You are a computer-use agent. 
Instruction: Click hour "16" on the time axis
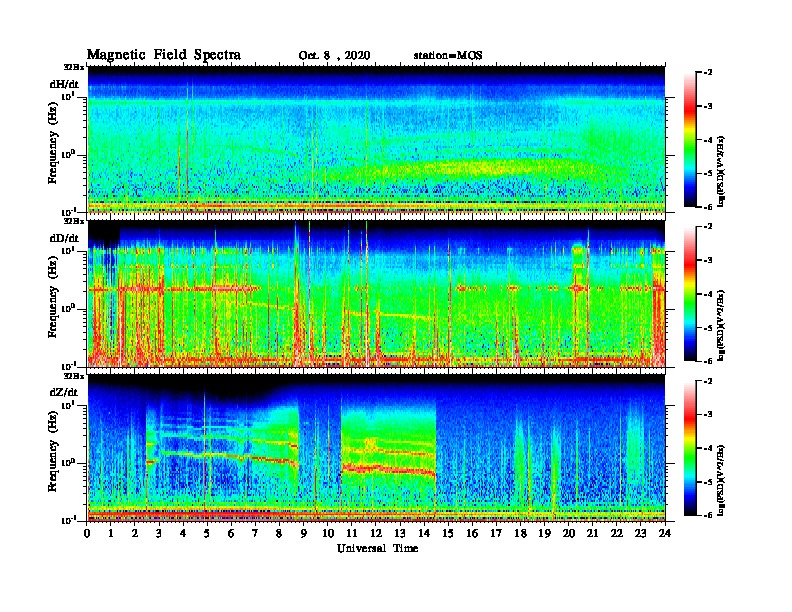[x=473, y=533]
